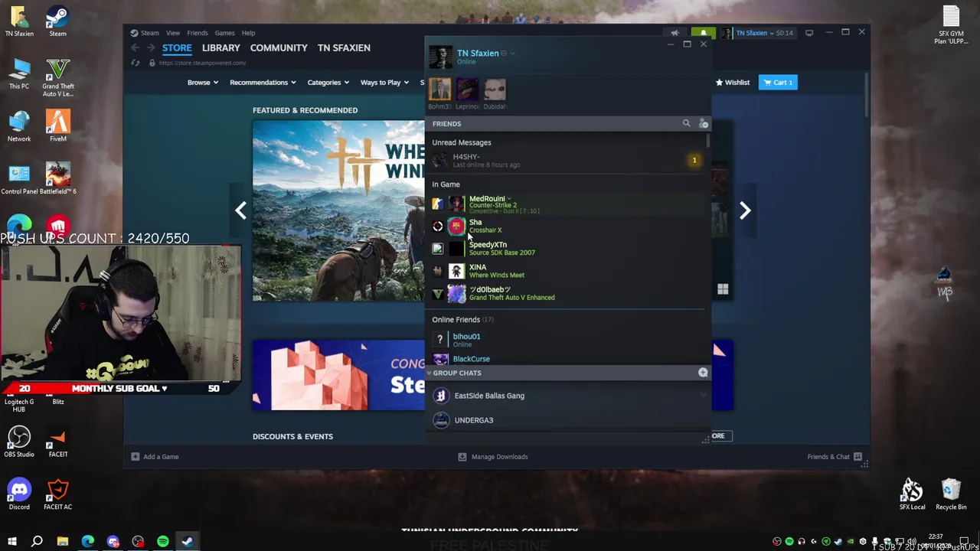Image resolution: width=980 pixels, height=551 pixels.
Task: Open the EastSide Ballas Gang group chat
Action: 566,396
